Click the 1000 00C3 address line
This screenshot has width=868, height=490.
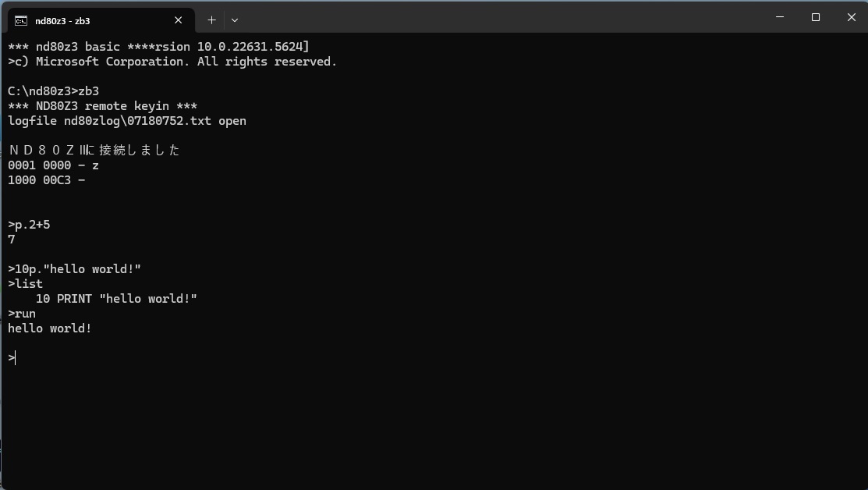47,180
